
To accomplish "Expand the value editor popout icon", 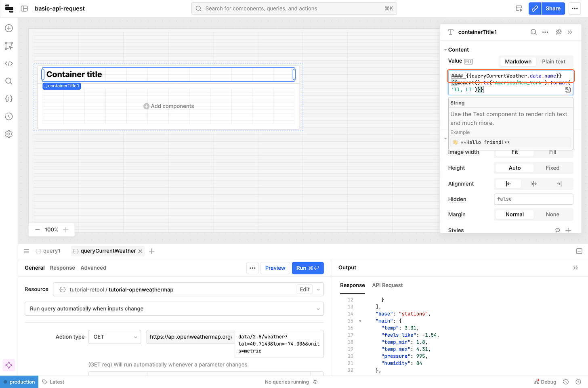I will (568, 90).
